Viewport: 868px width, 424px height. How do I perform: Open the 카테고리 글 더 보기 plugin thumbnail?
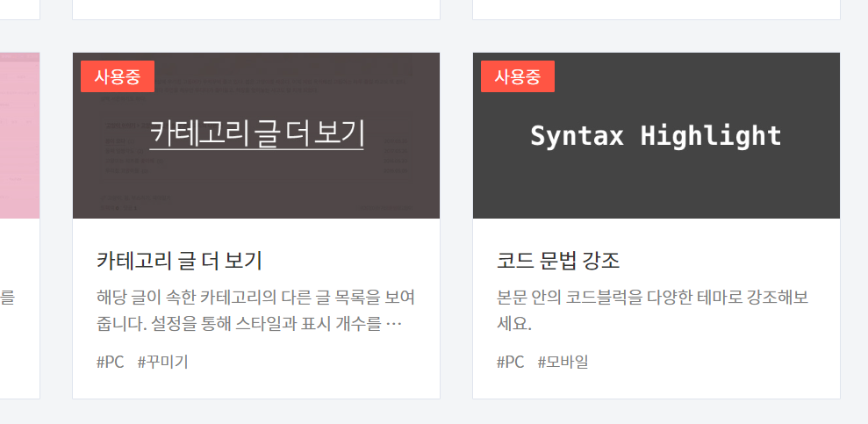(256, 135)
